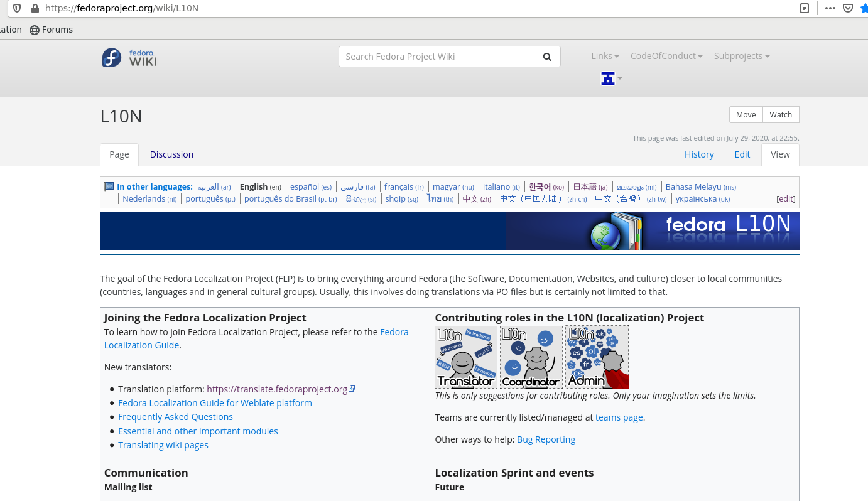Screen dimensions: 868x501
Task: Select the View tab
Action: pyautogui.click(x=780, y=154)
